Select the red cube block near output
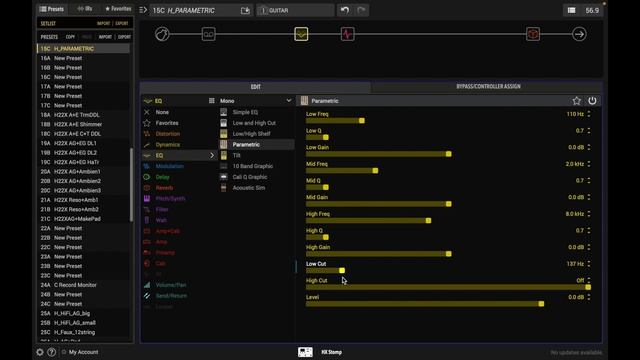 tap(533, 34)
